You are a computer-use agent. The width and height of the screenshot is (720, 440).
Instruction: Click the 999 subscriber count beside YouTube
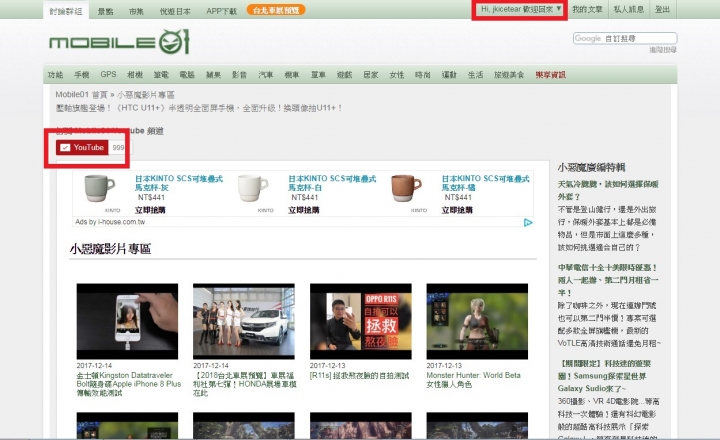point(118,147)
